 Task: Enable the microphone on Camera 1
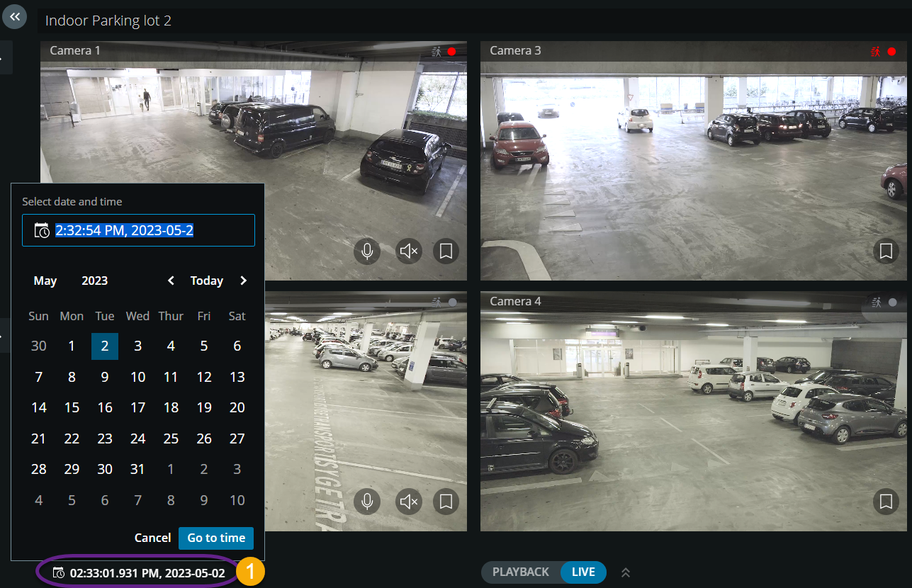click(366, 251)
